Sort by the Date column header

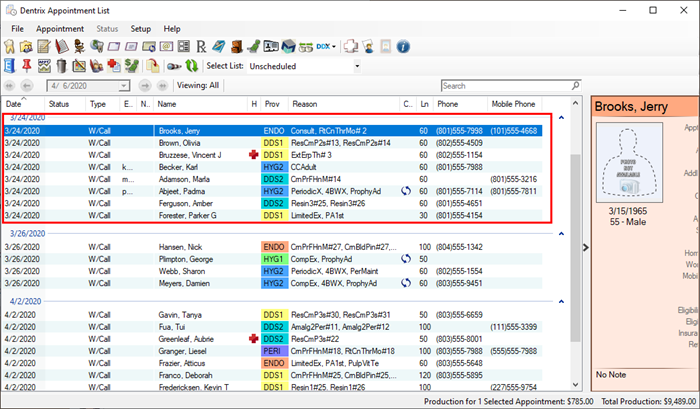click(x=23, y=104)
